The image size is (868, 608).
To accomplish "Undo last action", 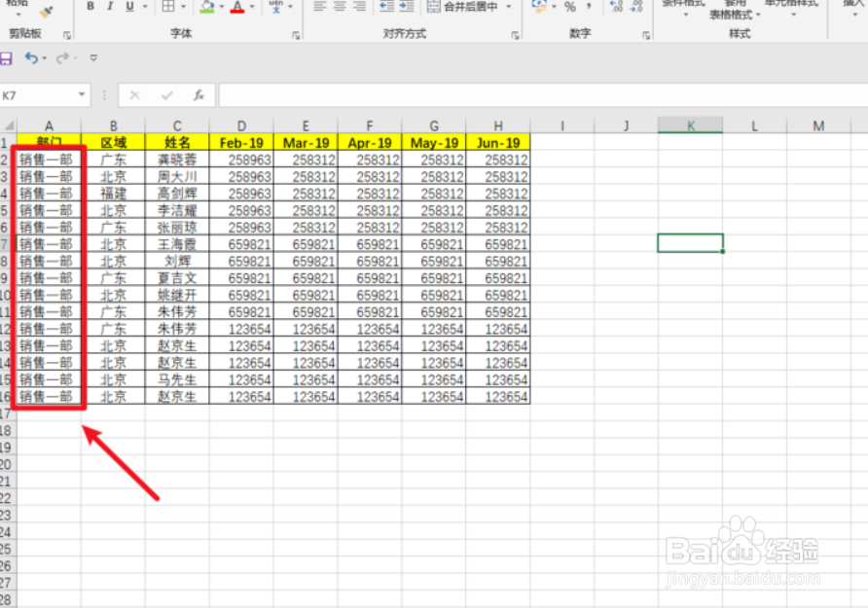I will (x=31, y=58).
